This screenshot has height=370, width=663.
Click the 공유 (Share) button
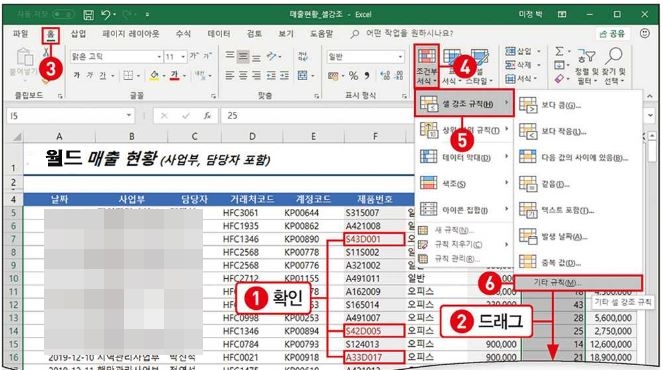pyautogui.click(x=612, y=34)
